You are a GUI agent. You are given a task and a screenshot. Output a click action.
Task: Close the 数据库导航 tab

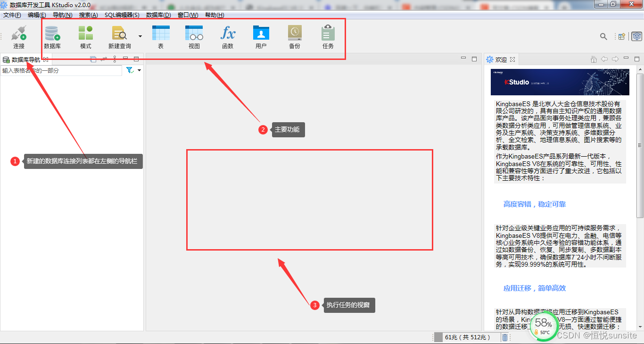46,59
